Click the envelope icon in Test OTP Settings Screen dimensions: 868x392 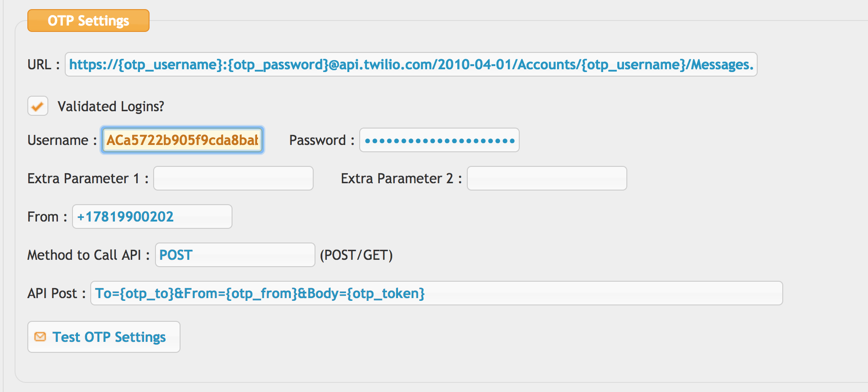[40, 337]
